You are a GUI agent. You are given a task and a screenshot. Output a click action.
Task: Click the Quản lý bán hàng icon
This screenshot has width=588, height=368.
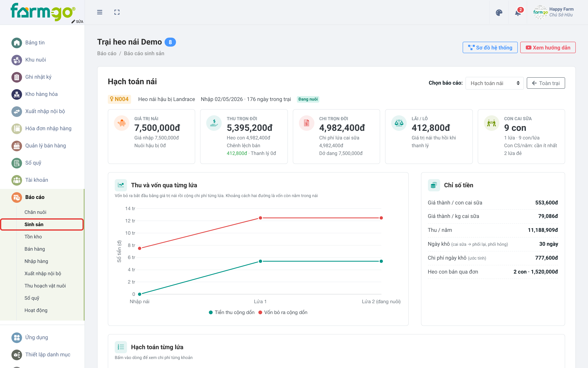(17, 146)
